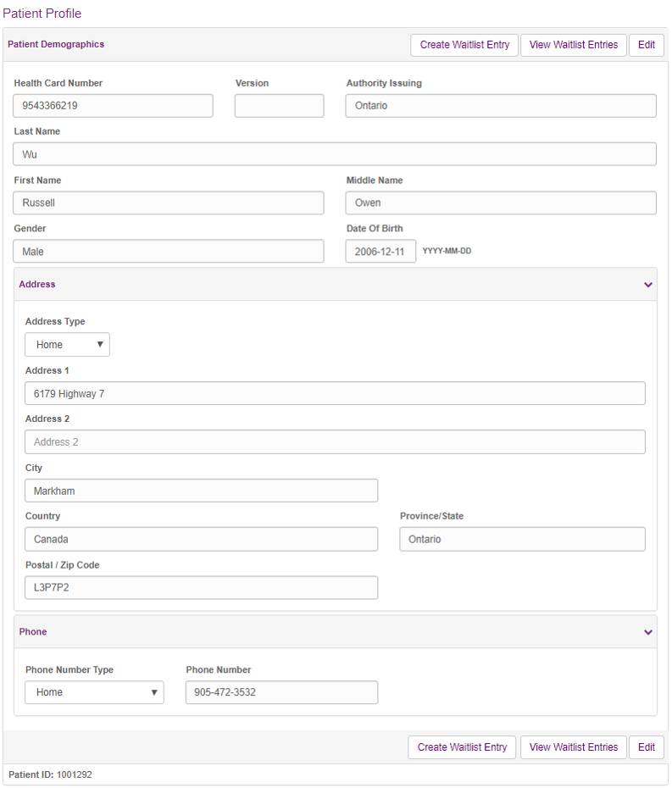Select the Health Card Number field
672x788 pixels.
click(x=113, y=106)
